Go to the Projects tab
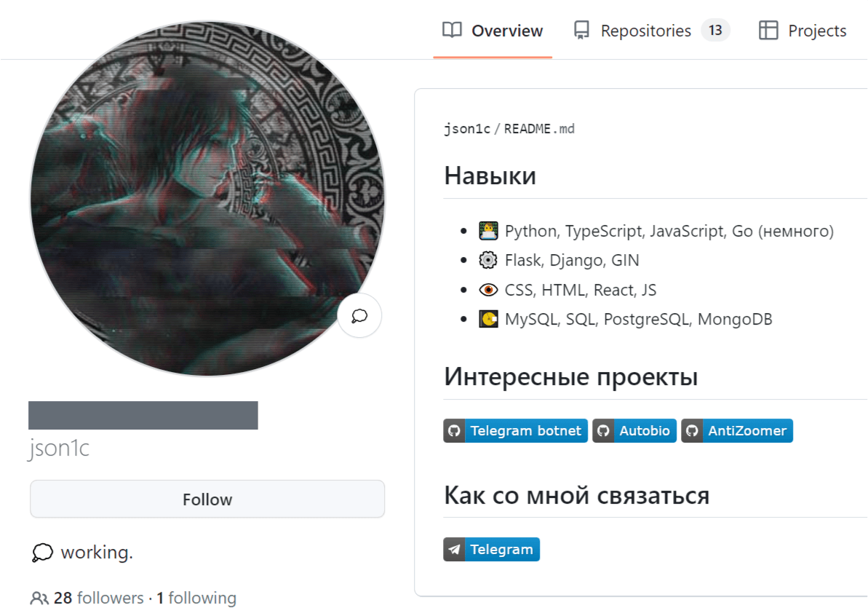Screen dimensions: 868x613 (817, 31)
